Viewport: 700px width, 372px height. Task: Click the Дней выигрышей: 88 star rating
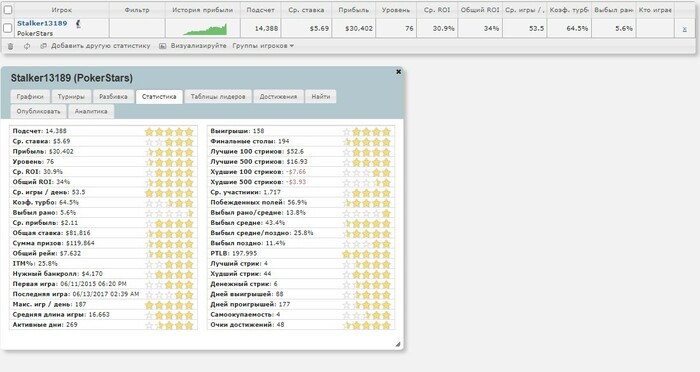(367, 295)
